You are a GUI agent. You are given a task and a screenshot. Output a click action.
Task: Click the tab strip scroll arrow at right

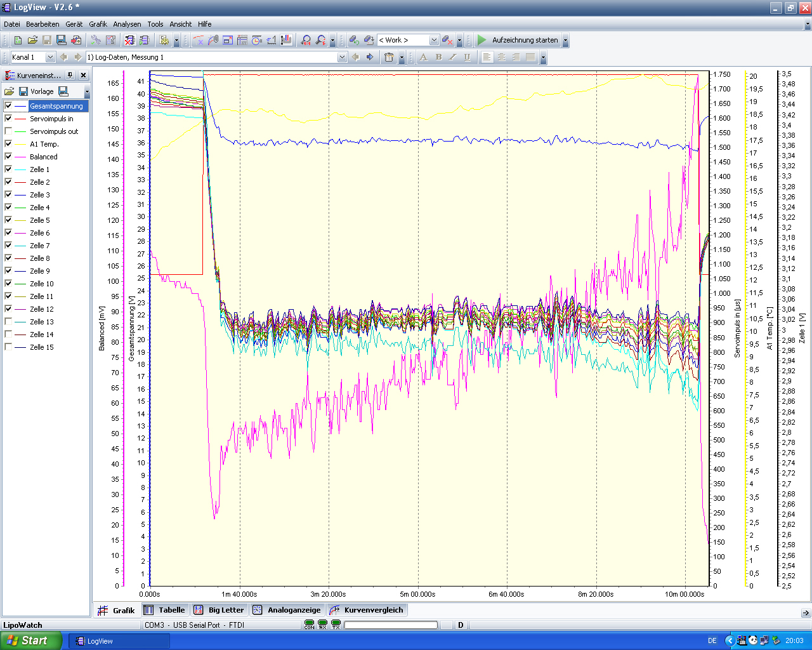[x=806, y=613]
